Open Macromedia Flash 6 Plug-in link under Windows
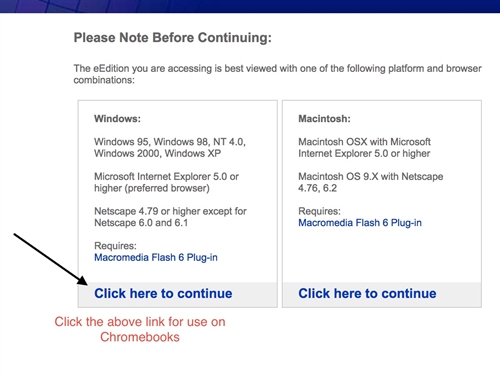500x378 pixels. pyautogui.click(x=156, y=257)
